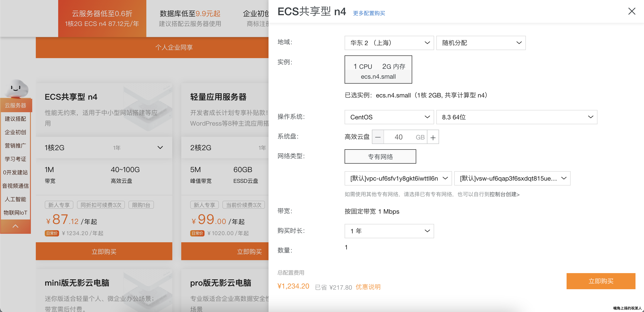
Task: Click the ECS共享型 n4 card title
Action: [71, 97]
